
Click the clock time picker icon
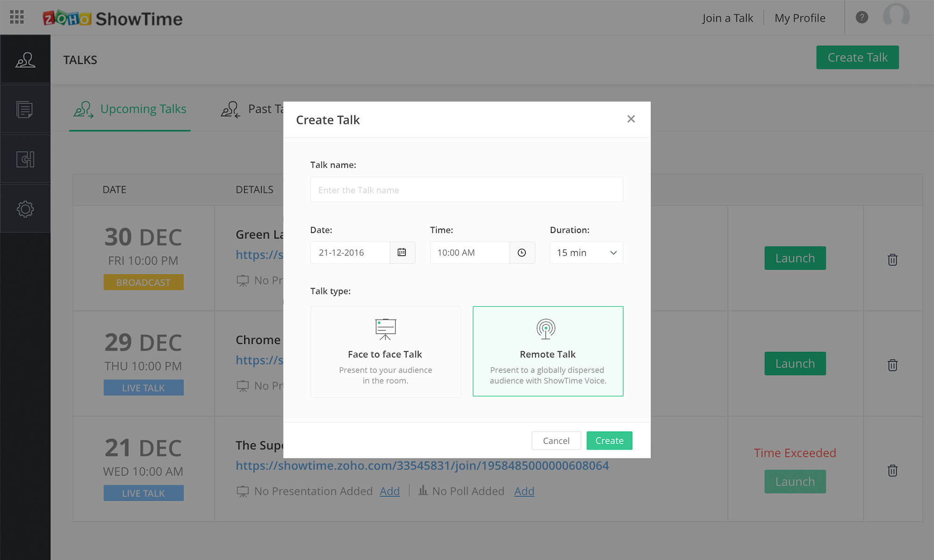point(522,252)
